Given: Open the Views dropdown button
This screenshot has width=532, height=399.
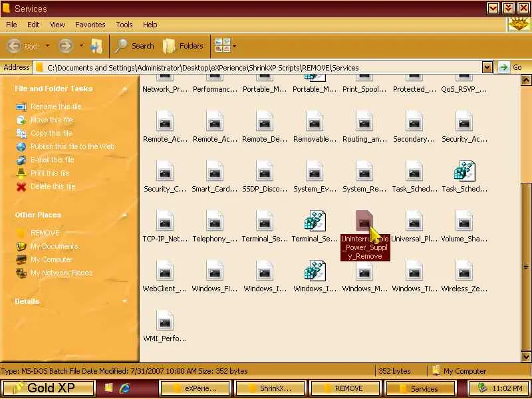Looking at the screenshot, I should 225,45.
